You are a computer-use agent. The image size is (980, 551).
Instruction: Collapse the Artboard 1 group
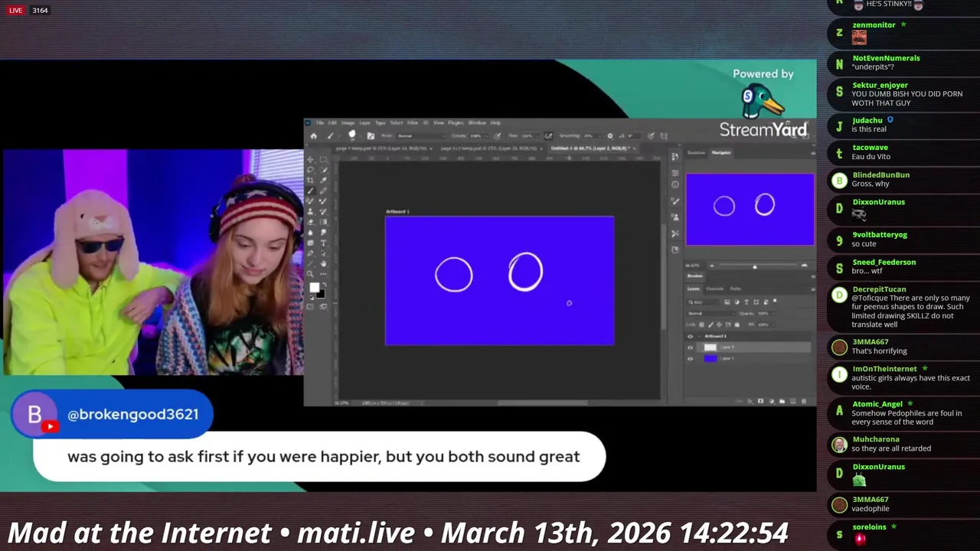coord(700,337)
